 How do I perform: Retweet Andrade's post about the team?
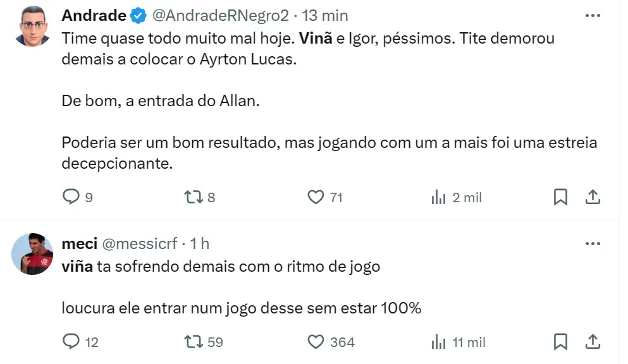click(192, 197)
